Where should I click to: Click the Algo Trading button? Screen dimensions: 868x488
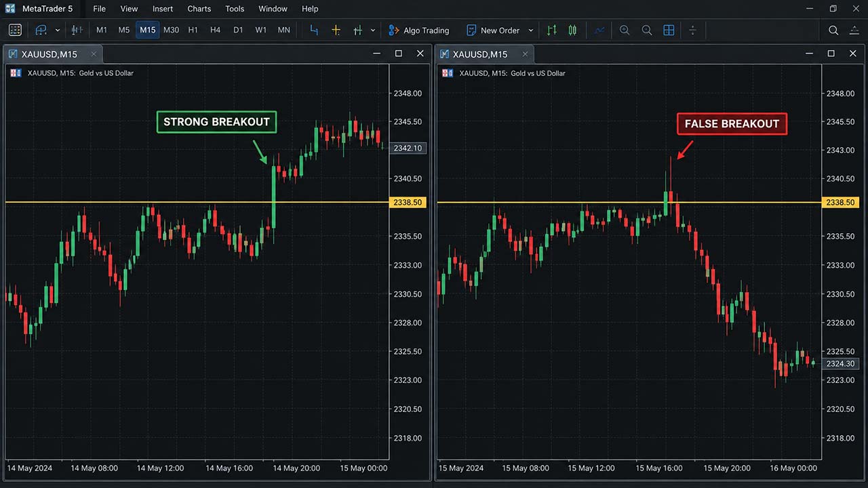tap(419, 30)
